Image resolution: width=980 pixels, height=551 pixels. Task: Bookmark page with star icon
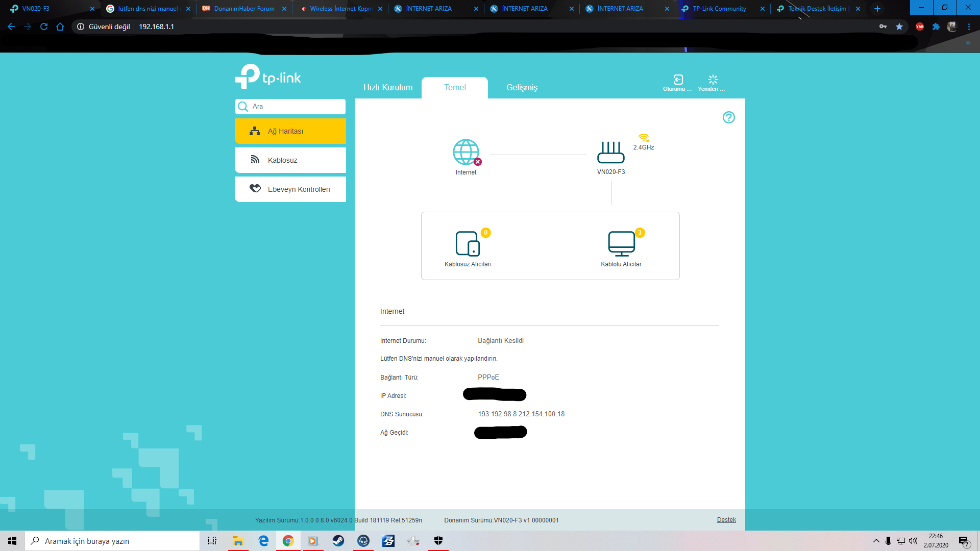(899, 27)
